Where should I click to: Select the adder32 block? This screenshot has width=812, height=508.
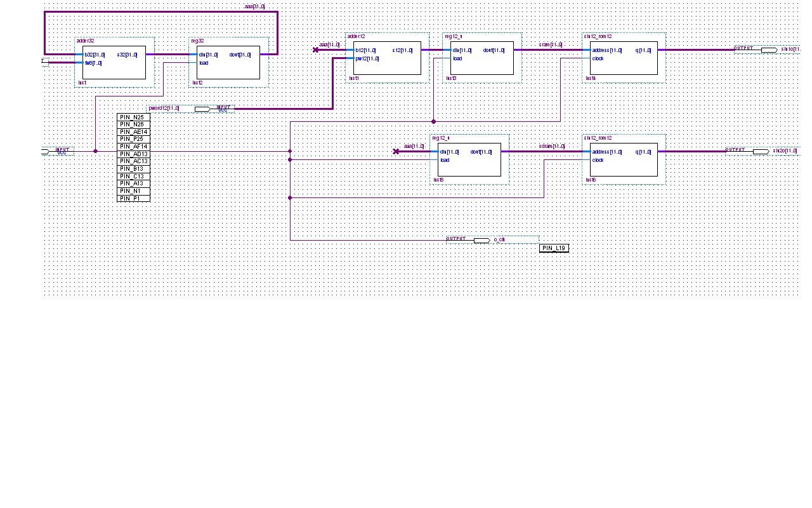click(x=114, y=62)
